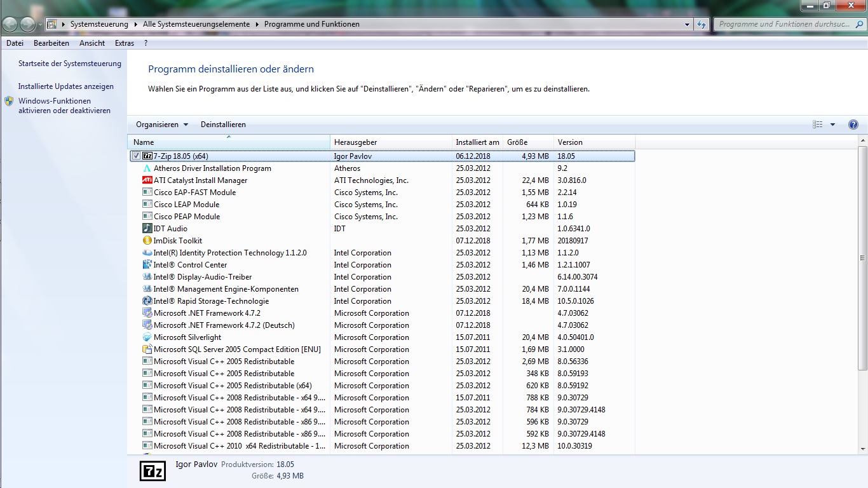868x488 pixels.
Task: Sort by the Größe column header
Action: (528, 142)
